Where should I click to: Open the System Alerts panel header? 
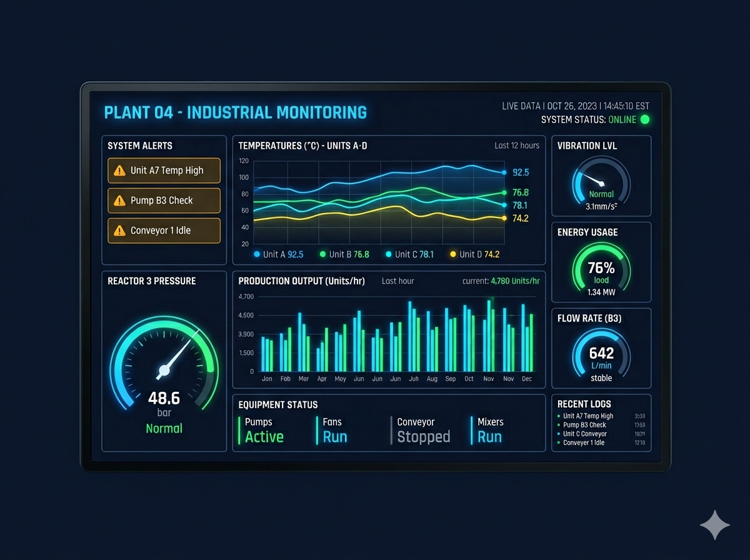pos(139,146)
